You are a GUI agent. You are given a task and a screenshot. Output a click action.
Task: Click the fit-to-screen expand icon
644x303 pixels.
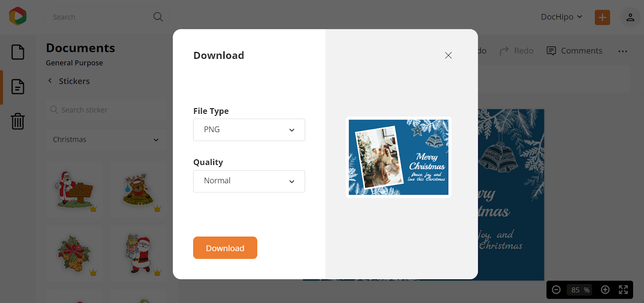point(623,290)
